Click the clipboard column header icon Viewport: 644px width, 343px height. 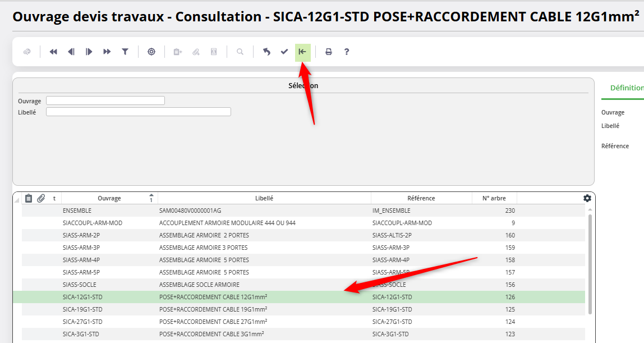(29, 198)
